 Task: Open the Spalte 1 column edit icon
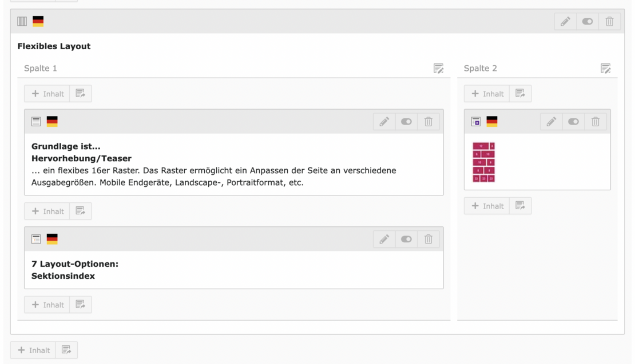point(439,69)
